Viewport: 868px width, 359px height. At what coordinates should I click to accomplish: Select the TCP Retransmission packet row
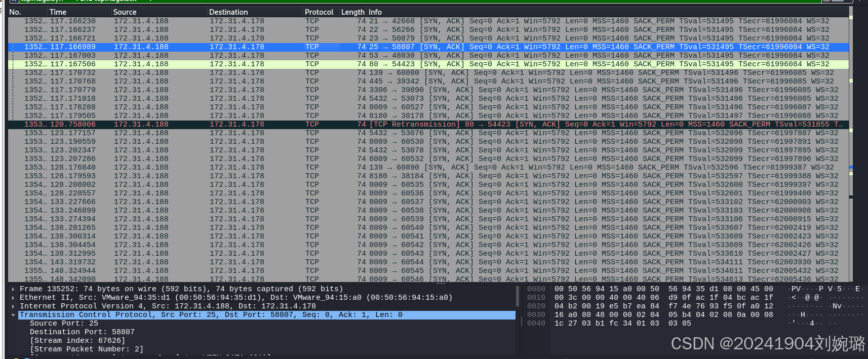428,124
